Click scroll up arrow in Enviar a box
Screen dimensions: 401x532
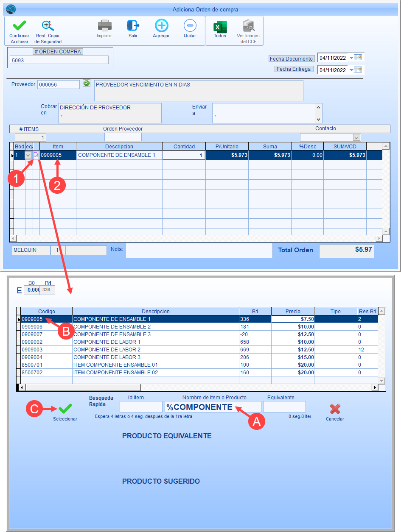(319, 107)
